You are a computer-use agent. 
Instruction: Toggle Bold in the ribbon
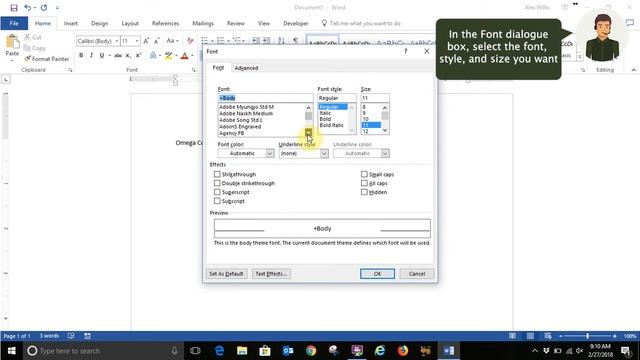[81, 55]
